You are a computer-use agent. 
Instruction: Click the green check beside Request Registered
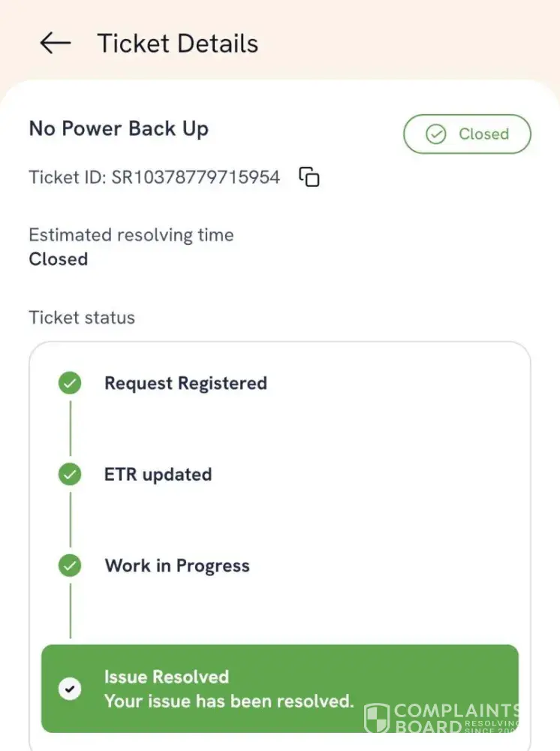(x=70, y=384)
